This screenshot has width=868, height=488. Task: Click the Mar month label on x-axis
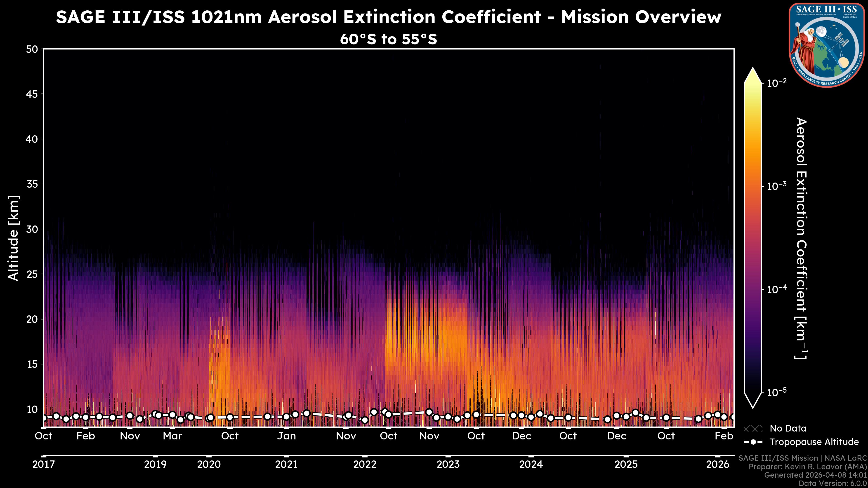point(172,436)
